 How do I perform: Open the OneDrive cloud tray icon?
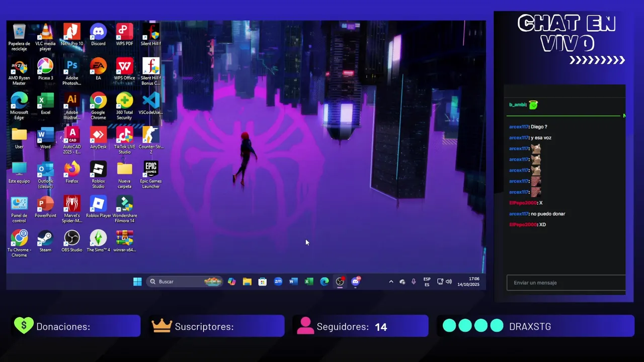[x=402, y=282]
